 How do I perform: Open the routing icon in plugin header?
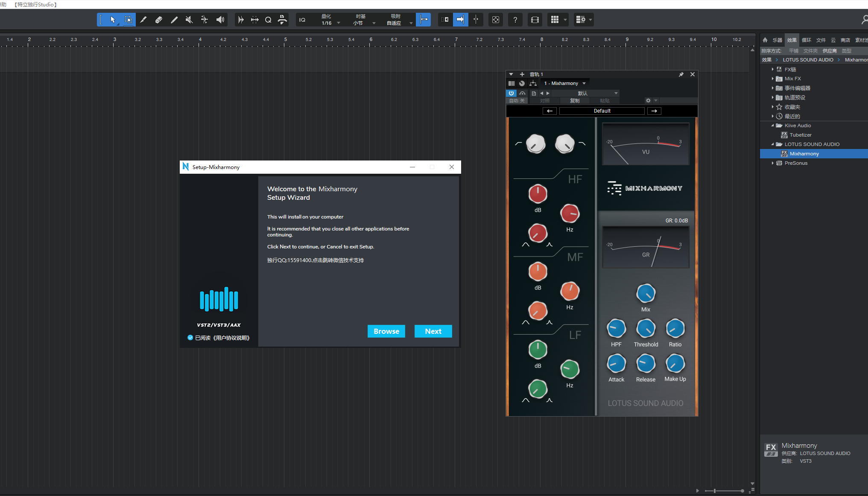pos(533,83)
